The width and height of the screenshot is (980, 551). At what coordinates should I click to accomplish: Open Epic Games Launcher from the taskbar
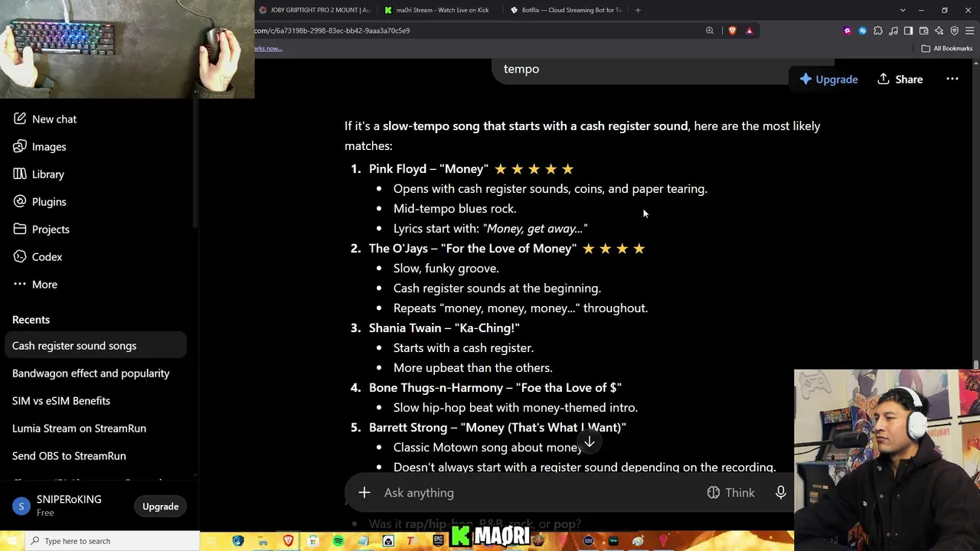(438, 541)
